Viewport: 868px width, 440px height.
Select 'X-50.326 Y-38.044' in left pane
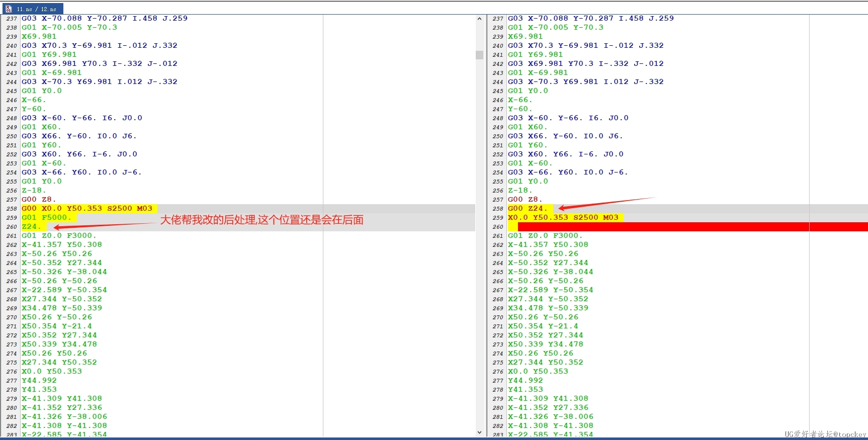[64, 272]
